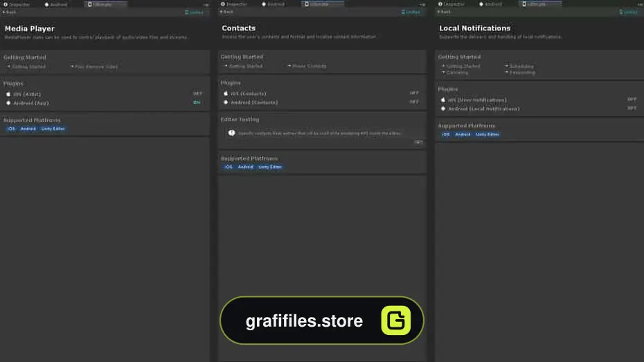
Task: Toggle iOS (User Notifications) plugin switch
Action: (x=632, y=99)
